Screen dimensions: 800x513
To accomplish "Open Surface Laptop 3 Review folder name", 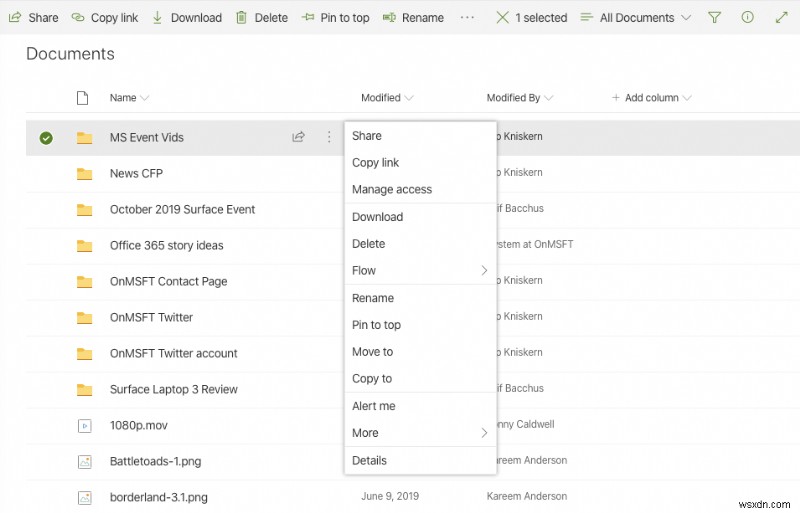I will (x=173, y=389).
